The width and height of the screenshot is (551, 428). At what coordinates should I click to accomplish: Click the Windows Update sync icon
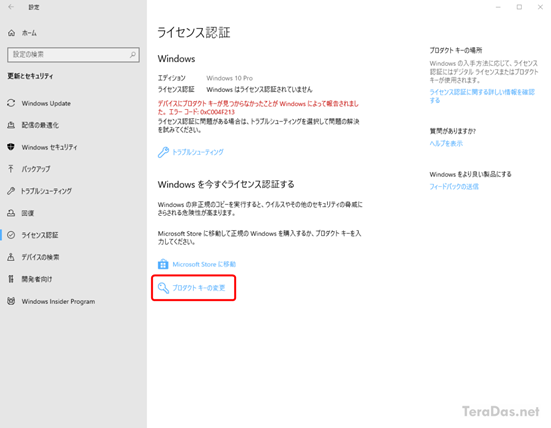tap(11, 103)
